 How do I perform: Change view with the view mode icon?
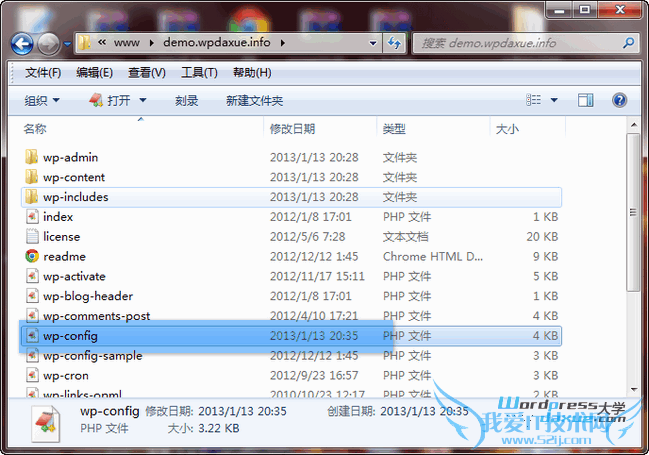(x=533, y=100)
